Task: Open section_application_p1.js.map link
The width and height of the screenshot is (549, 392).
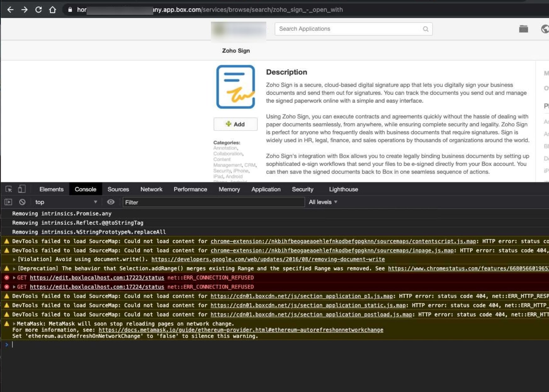Action: tap(302, 296)
